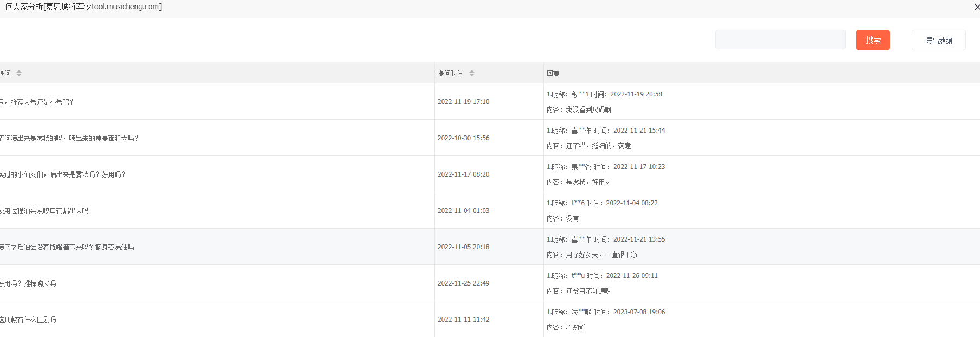
Task: Click the 这几款有什么区别吗 question
Action: (28, 320)
